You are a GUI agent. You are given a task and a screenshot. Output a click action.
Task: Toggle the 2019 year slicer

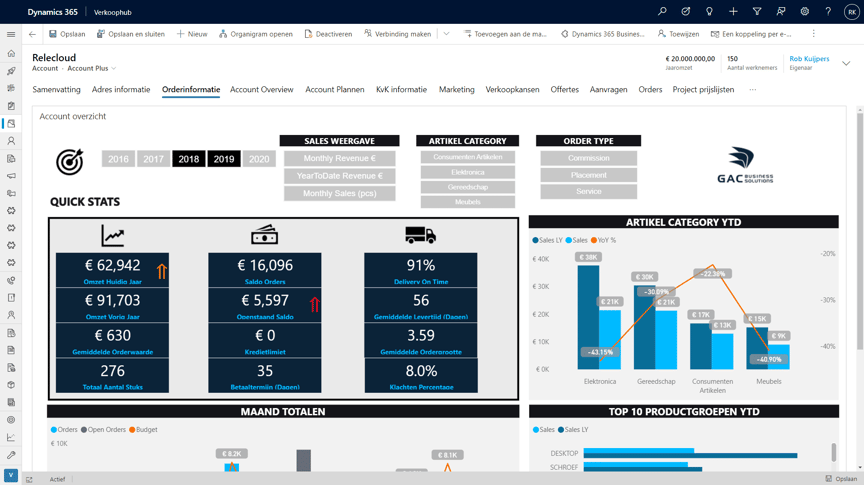tap(224, 159)
